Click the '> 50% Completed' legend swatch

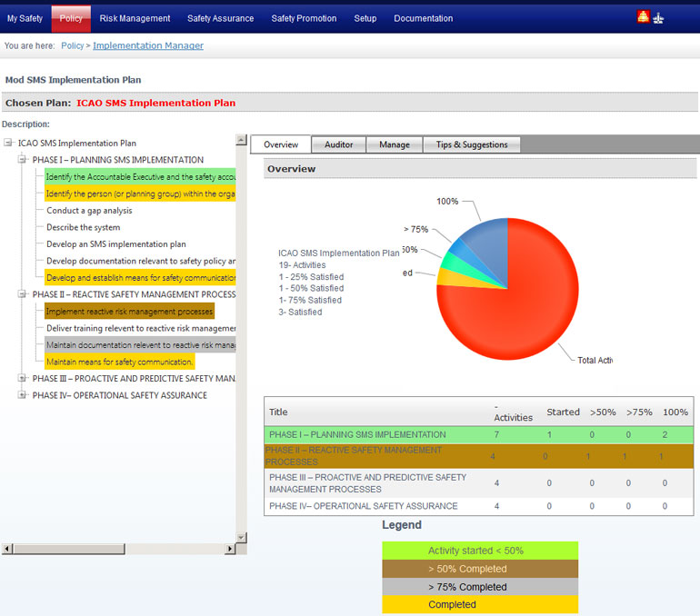click(x=480, y=569)
